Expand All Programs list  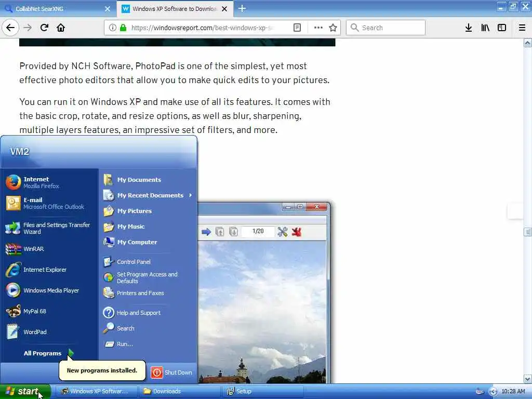[48, 353]
